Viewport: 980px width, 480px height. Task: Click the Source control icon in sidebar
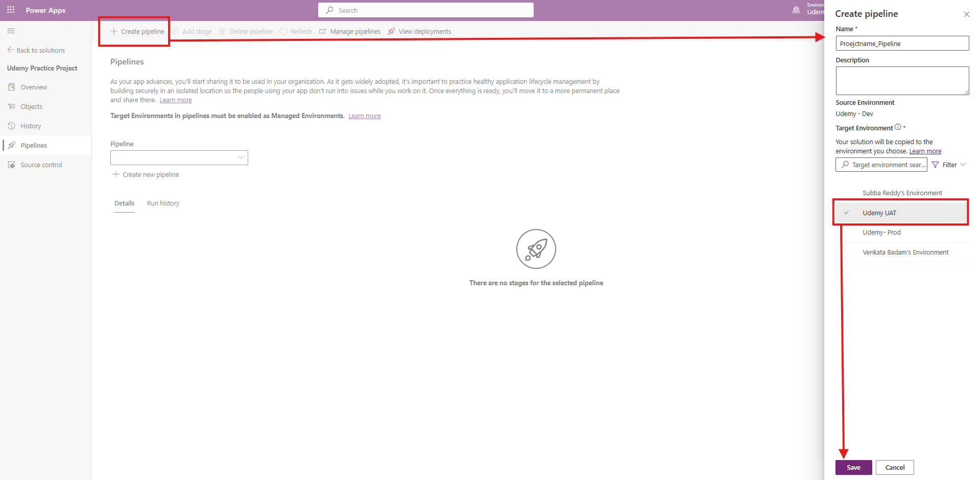(x=12, y=165)
